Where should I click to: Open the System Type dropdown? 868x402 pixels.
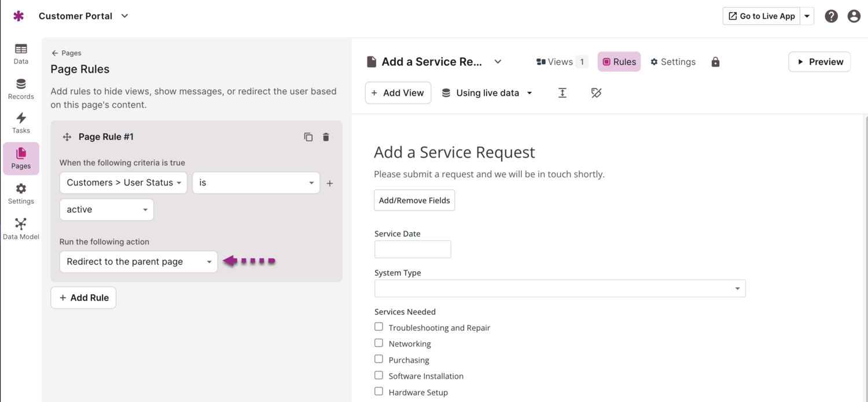click(x=560, y=288)
